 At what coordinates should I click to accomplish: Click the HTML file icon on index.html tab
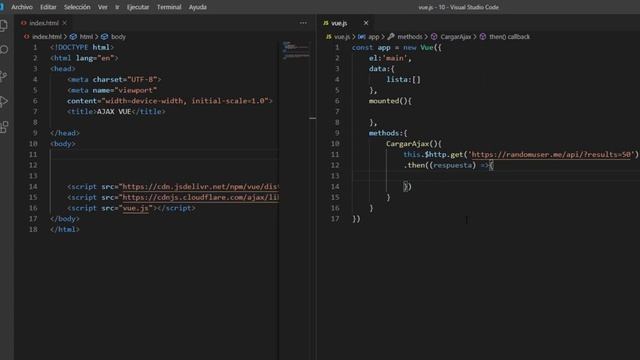pyautogui.click(x=24, y=23)
